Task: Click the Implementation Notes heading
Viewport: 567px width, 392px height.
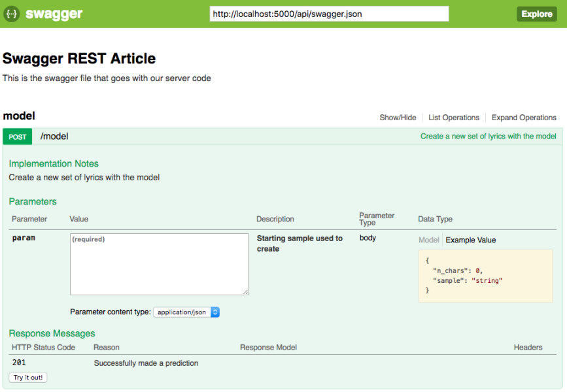Action: pyautogui.click(x=54, y=164)
